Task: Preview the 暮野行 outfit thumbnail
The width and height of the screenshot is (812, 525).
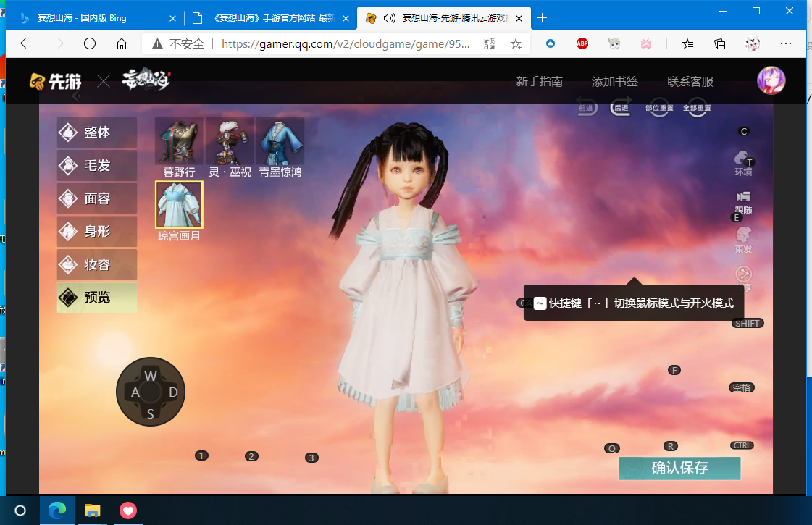Action: tap(179, 141)
